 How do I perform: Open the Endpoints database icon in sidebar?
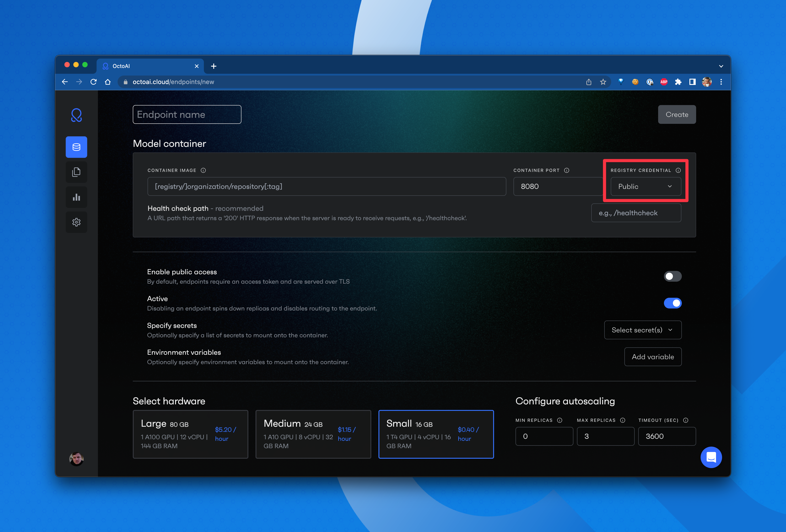click(x=76, y=147)
